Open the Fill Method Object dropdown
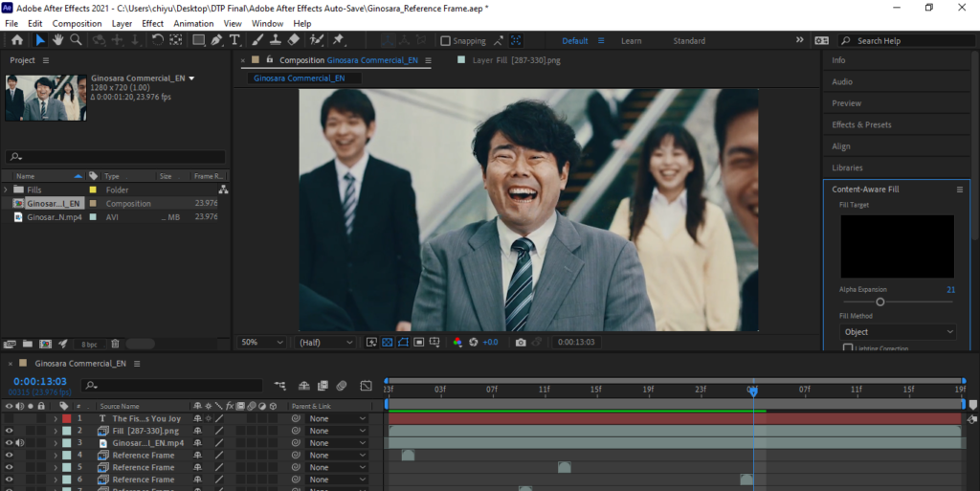Screen dimensions: 980x491 click(898, 332)
